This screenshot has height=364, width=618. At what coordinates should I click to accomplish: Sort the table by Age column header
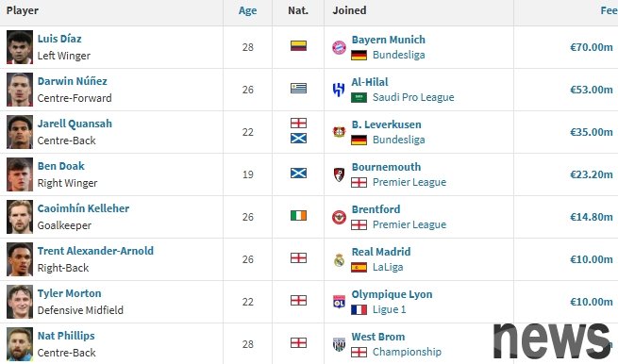click(247, 10)
